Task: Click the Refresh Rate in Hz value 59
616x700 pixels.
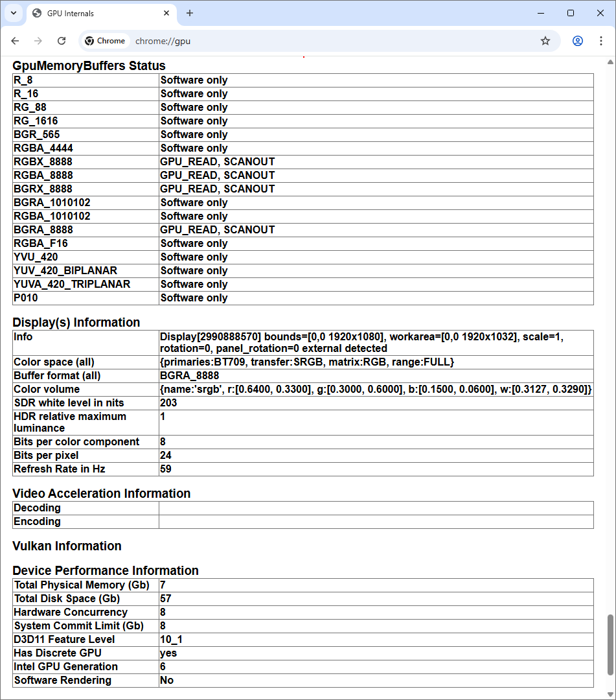Action: coord(165,469)
